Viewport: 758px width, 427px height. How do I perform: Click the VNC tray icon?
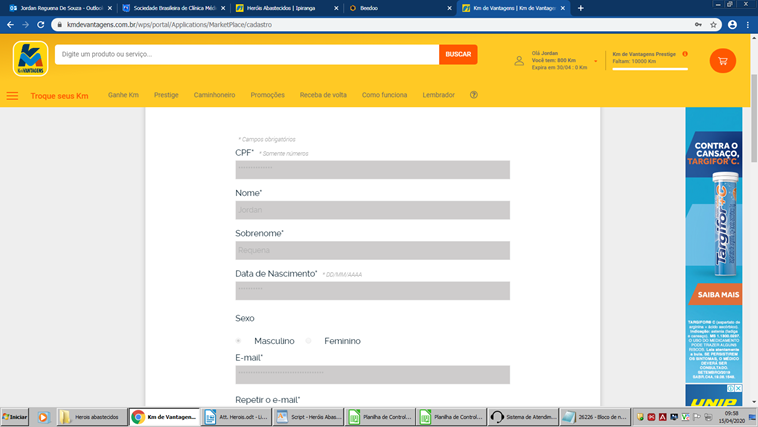click(x=685, y=417)
